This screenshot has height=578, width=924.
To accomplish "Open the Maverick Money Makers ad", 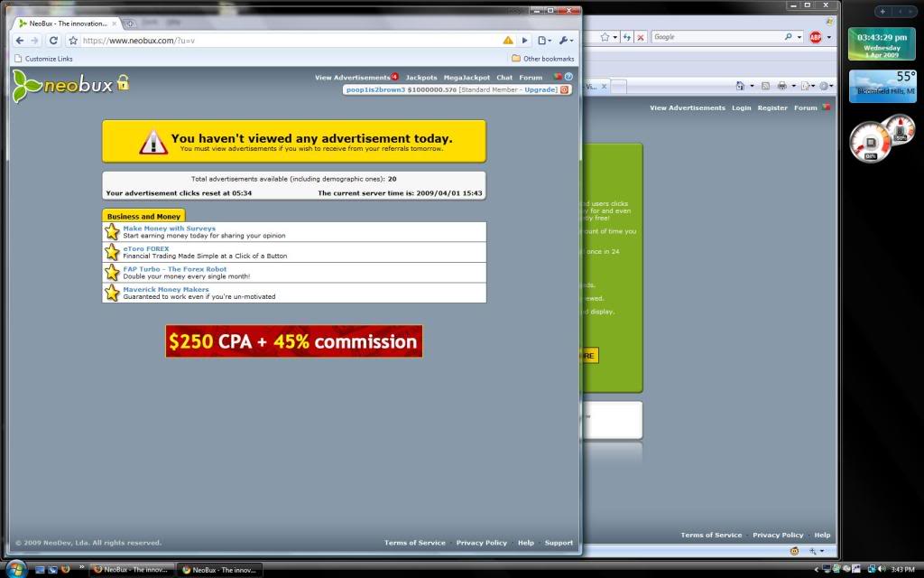I will [166, 290].
